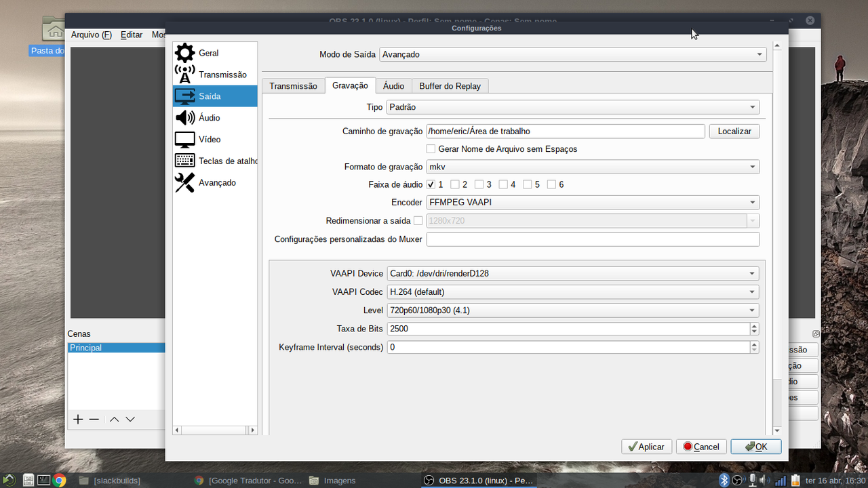Image resolution: width=868 pixels, height=488 pixels.
Task: Click the microphone tray icon
Action: [752, 481]
